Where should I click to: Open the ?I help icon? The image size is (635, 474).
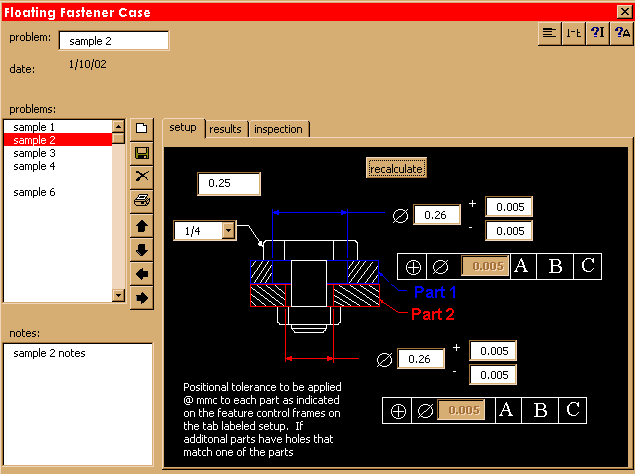[597, 33]
